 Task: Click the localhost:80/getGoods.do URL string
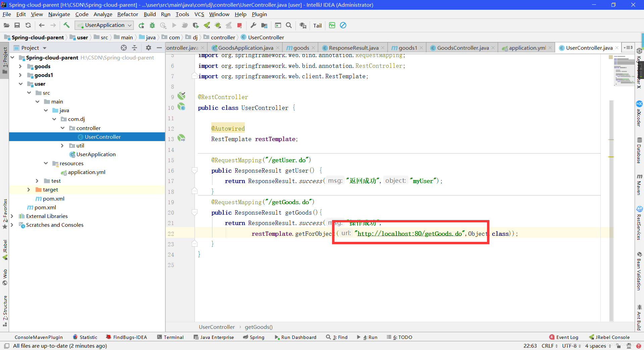[x=410, y=233]
